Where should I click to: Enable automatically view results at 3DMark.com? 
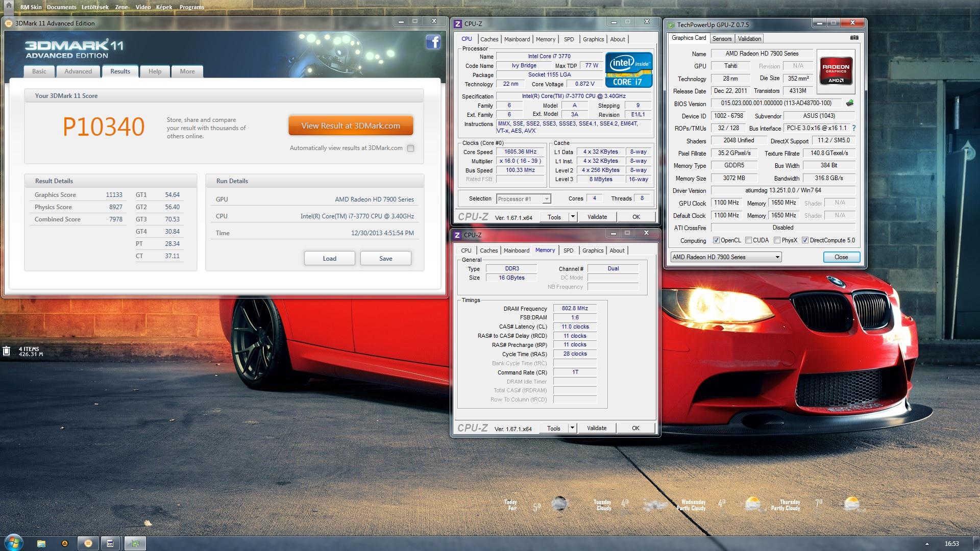[411, 148]
